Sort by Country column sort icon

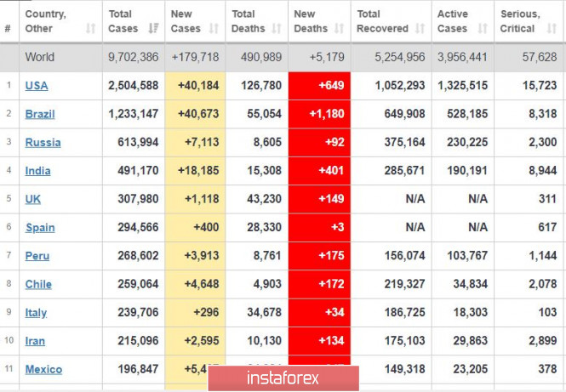coord(90,29)
